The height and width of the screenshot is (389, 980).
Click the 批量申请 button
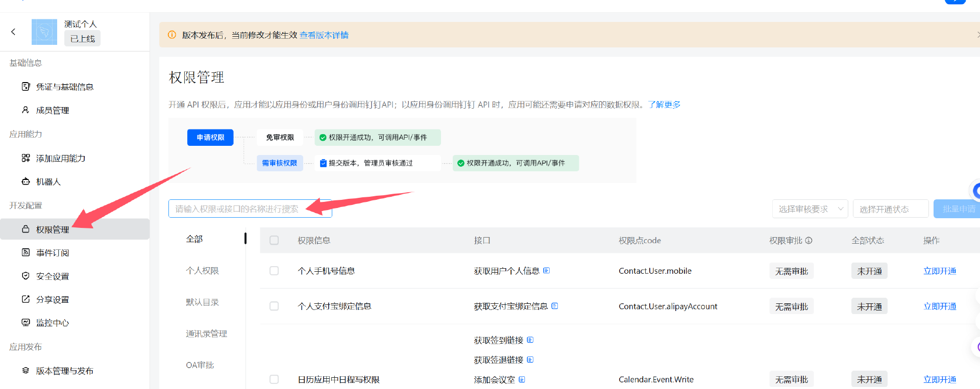point(958,209)
